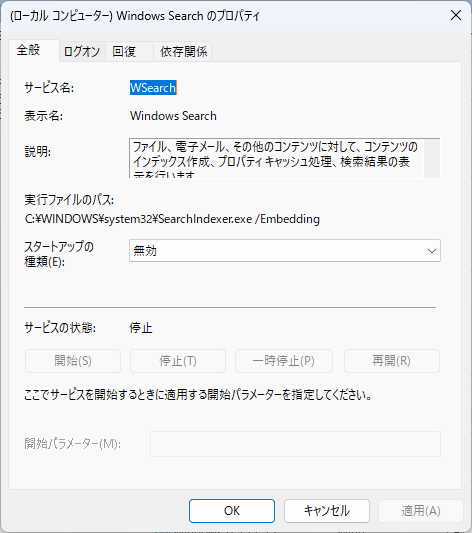Switch to the 全般 tab
This screenshot has width=472, height=533.
[x=34, y=50]
